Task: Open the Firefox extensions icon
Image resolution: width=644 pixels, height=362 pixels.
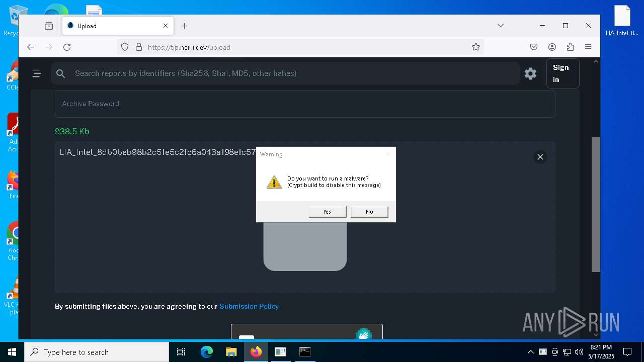Action: click(570, 47)
